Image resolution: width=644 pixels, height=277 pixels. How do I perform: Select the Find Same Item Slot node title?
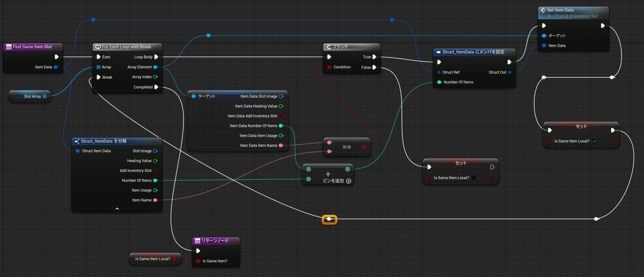coord(32,47)
